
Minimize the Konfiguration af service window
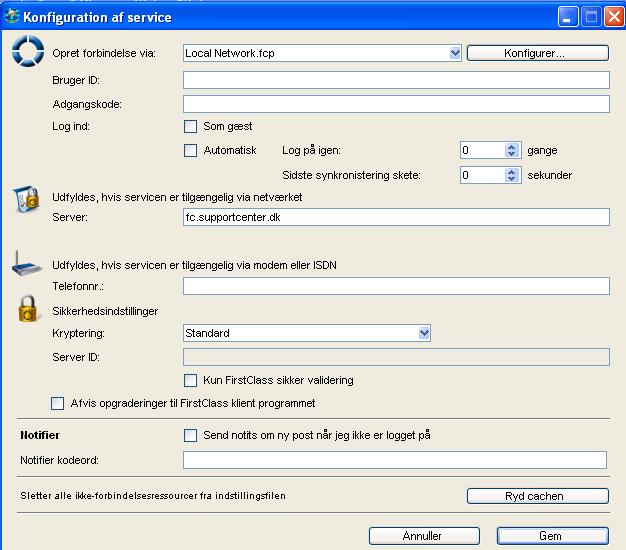[x=568, y=17]
